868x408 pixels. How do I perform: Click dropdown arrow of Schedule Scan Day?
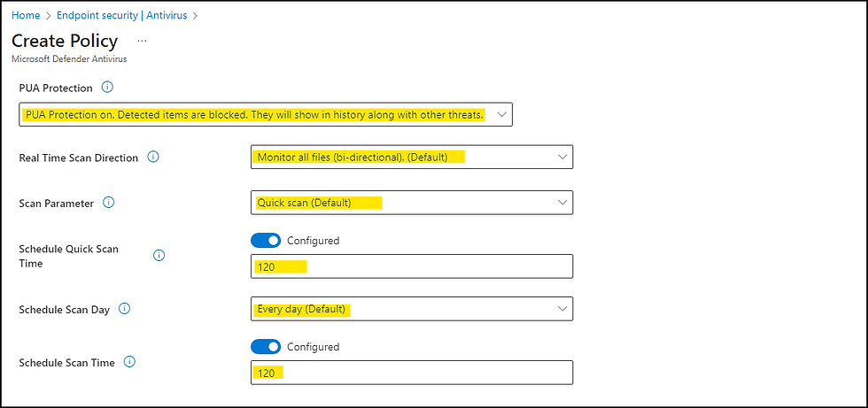(562, 309)
